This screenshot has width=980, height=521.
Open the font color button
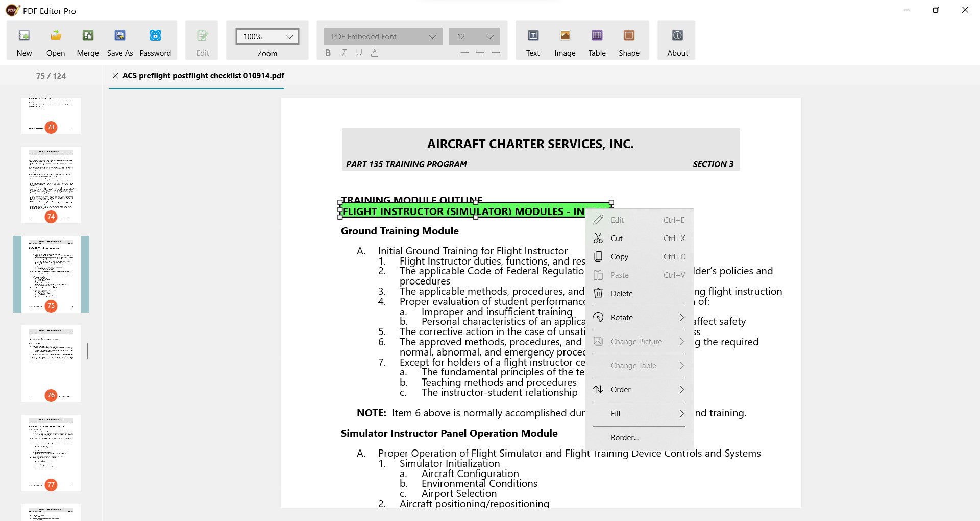(x=375, y=53)
